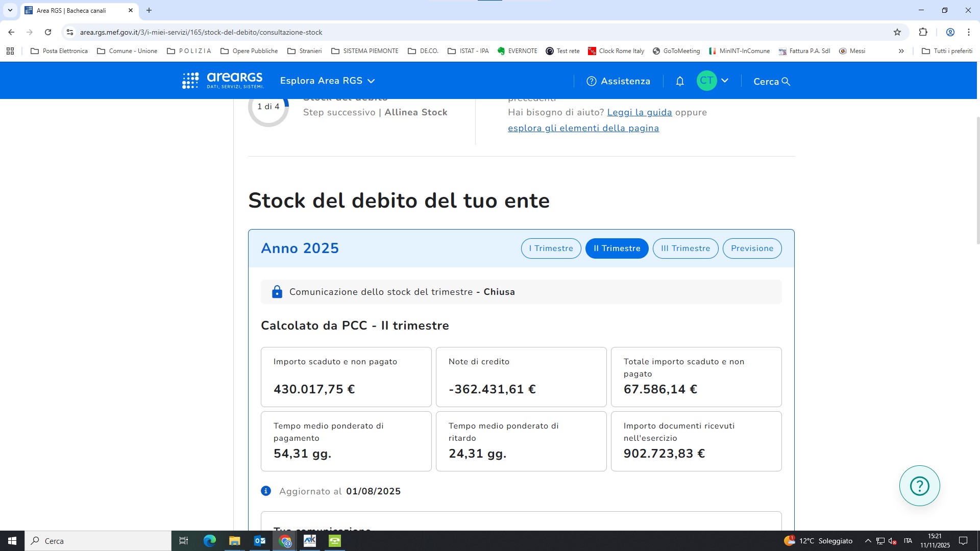Expand the Esplora Area RGS dropdown
The height and width of the screenshot is (551, 980).
tap(327, 81)
